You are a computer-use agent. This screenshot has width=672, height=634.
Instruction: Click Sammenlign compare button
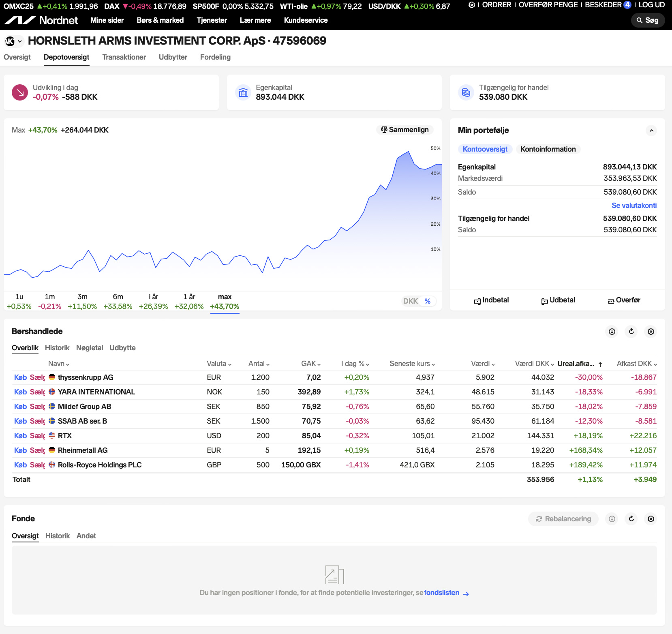tap(405, 130)
